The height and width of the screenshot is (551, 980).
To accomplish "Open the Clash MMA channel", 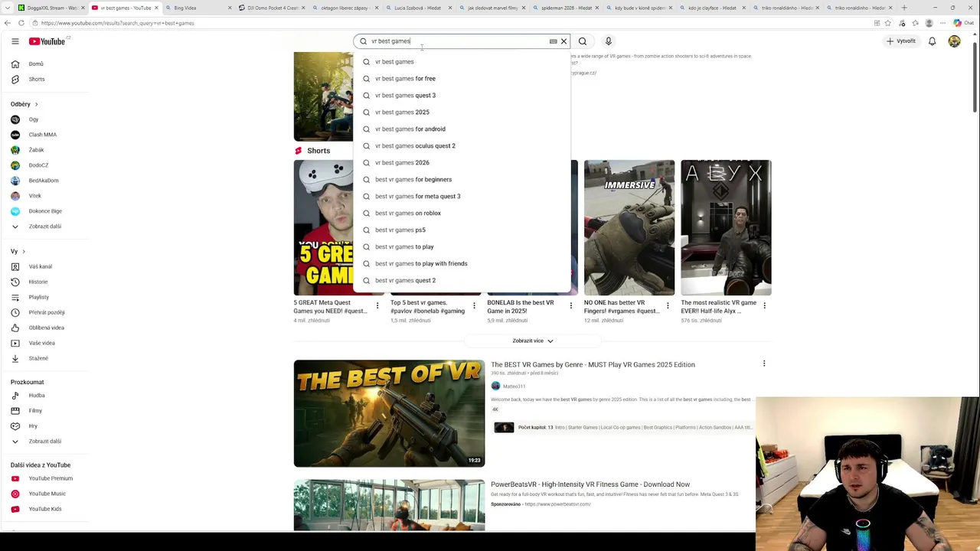I will 44,135.
